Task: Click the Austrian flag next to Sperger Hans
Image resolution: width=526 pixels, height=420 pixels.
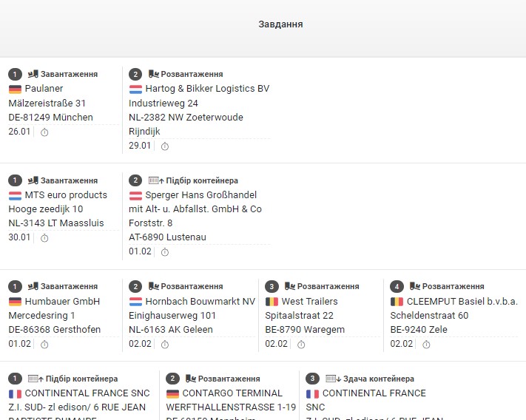Action: coord(135,195)
